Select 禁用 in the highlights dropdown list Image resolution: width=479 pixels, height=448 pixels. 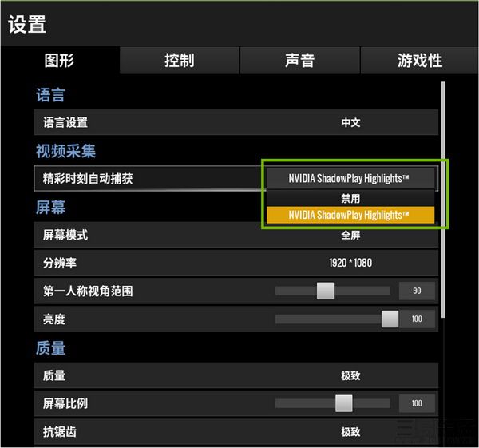pyautogui.click(x=350, y=198)
